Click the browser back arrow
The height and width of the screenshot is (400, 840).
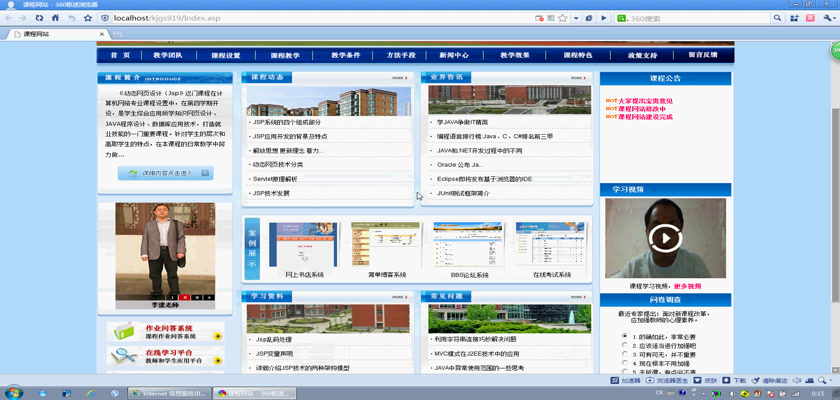tap(9, 18)
